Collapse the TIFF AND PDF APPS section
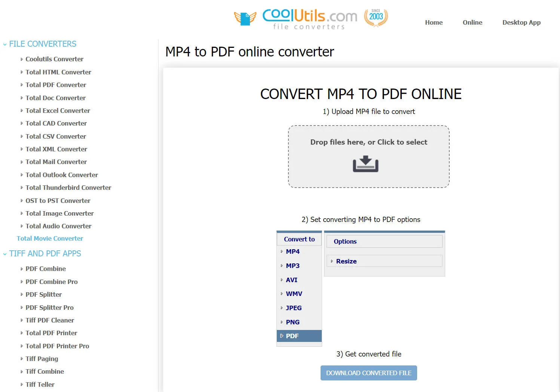The image size is (560, 392). (4, 253)
